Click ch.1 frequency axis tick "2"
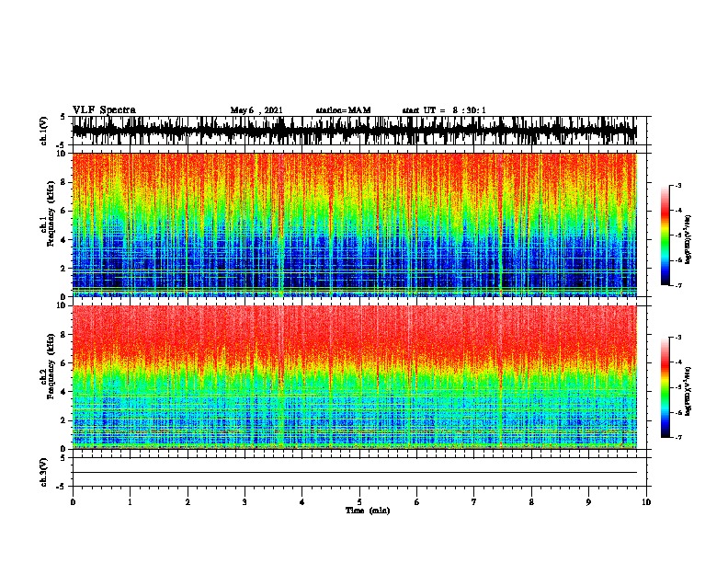 [64, 269]
